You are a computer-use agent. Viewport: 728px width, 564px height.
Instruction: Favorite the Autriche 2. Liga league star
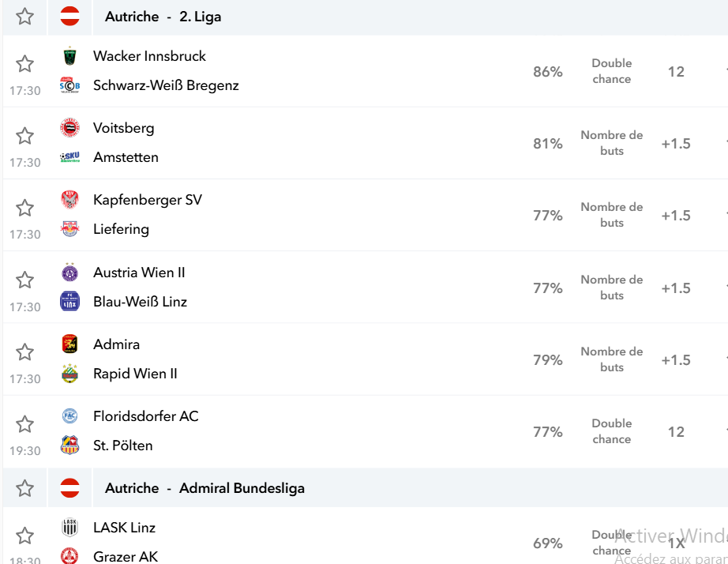[24, 17]
